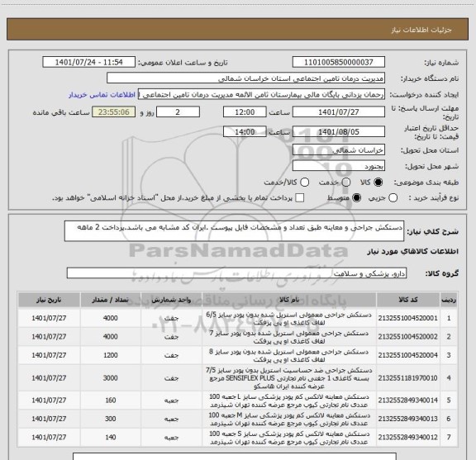476x460 pixels.
Task: Click product code 2132551181970010
Action: 408,378
